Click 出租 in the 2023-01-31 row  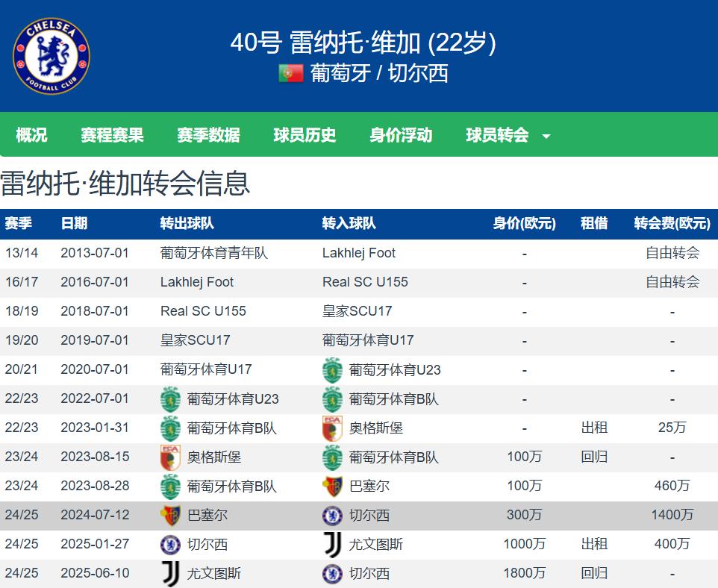click(x=594, y=428)
